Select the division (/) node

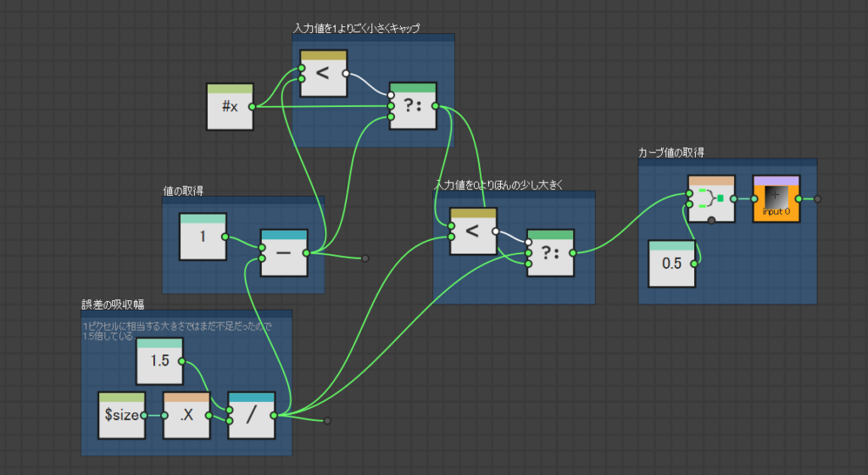pyautogui.click(x=251, y=416)
